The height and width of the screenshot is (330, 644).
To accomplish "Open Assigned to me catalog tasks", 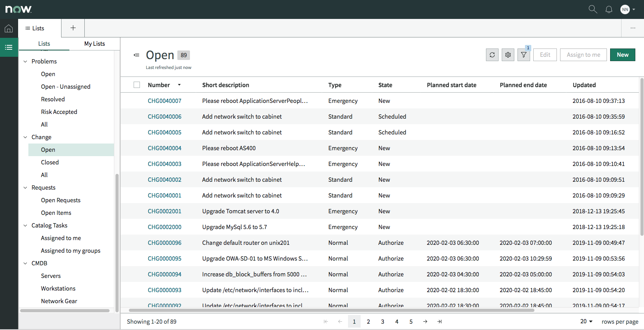I will point(61,238).
